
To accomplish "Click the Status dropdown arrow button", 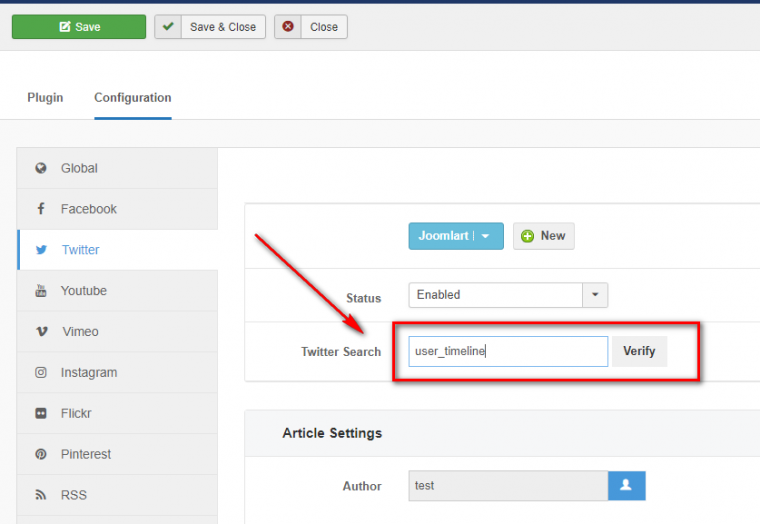I will point(595,295).
